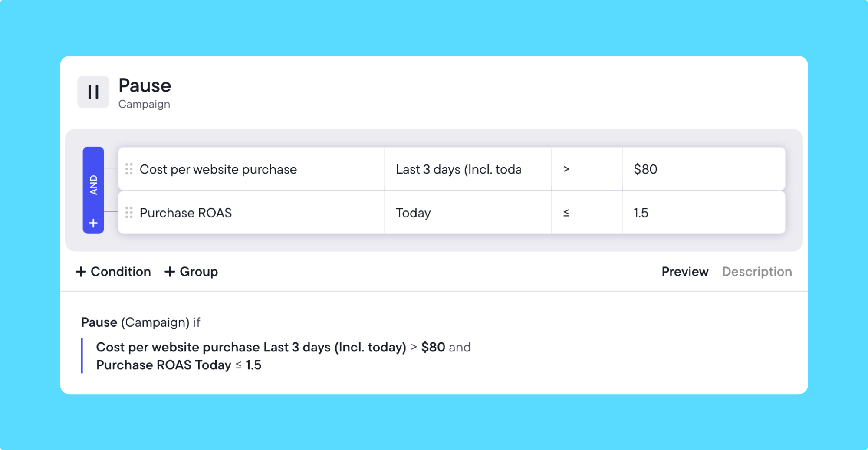The height and width of the screenshot is (450, 868).
Task: Click the plus icon in the AND bar
Action: pyautogui.click(x=93, y=223)
